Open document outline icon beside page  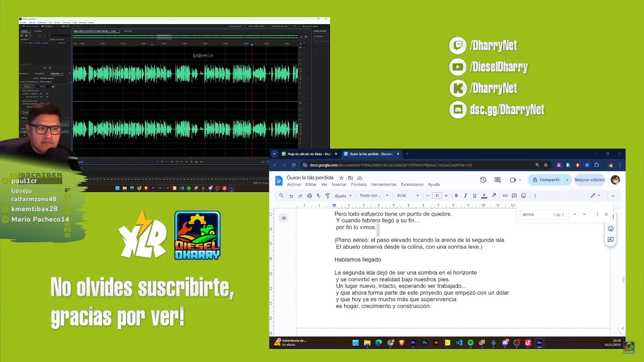284,218
